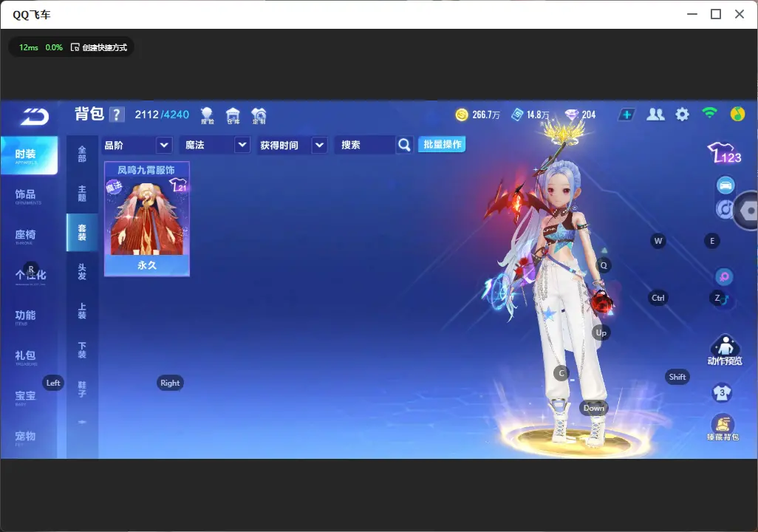Open the yellow music note icon
The image size is (758, 532).
737,114
